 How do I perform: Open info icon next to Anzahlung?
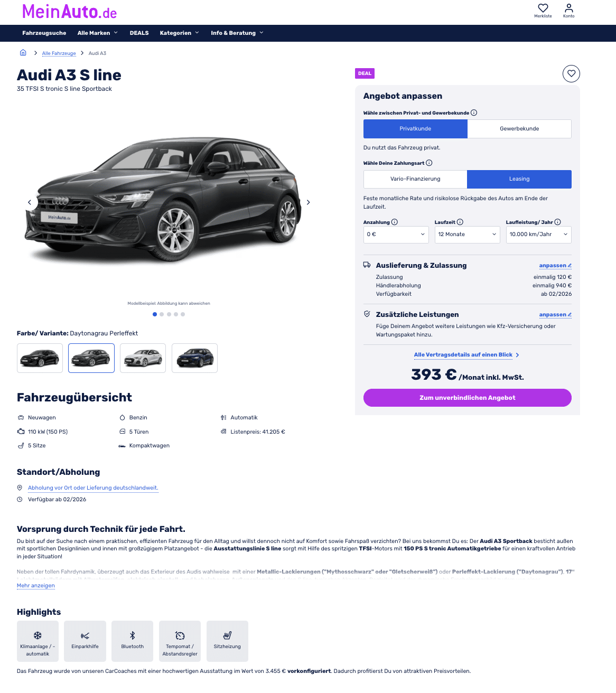point(395,222)
